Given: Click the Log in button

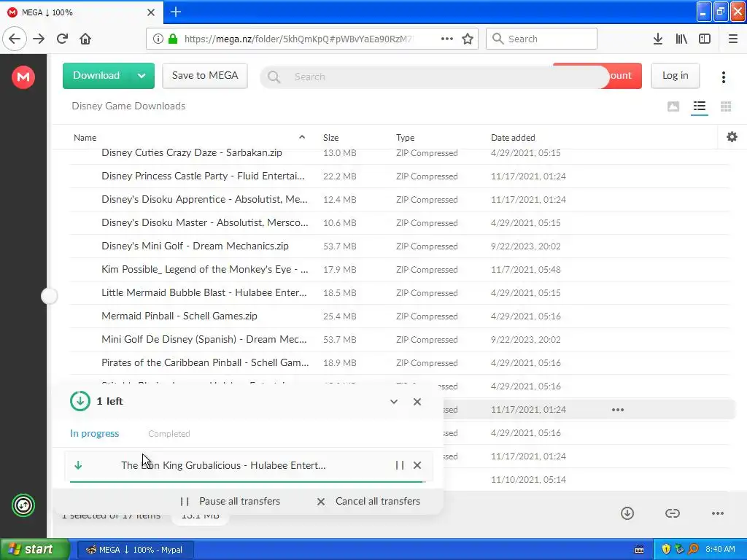Looking at the screenshot, I should tap(675, 76).
